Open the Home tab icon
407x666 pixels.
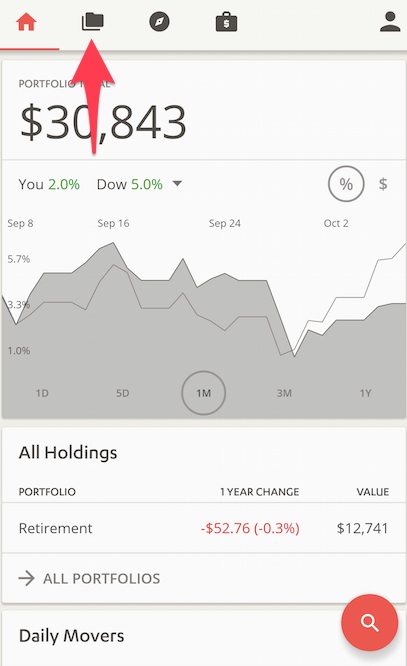pyautogui.click(x=26, y=22)
